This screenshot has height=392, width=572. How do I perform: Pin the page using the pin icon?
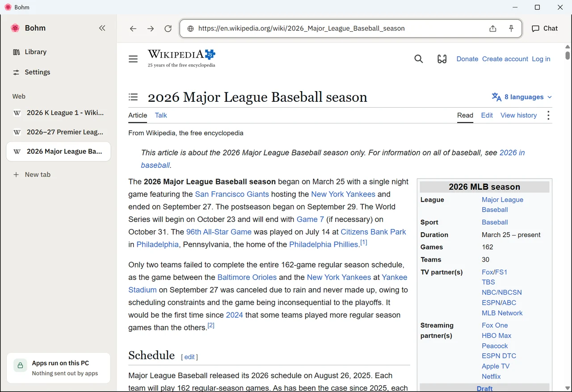click(511, 29)
